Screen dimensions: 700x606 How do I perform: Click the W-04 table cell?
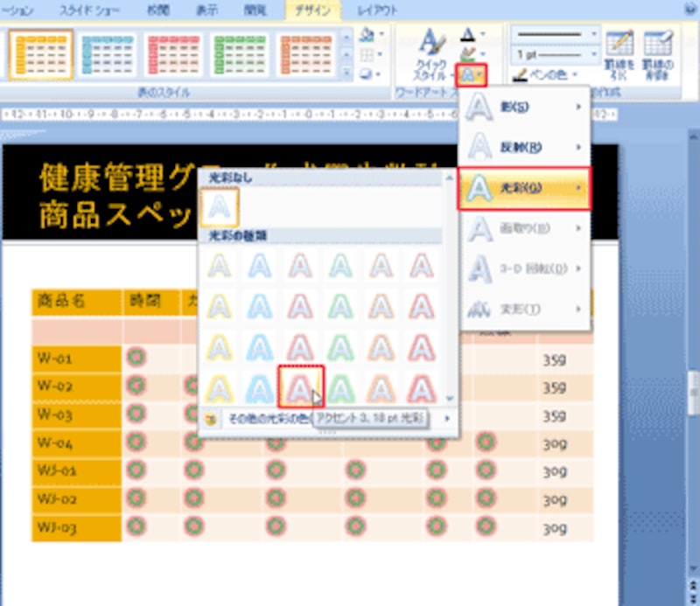click(76, 443)
